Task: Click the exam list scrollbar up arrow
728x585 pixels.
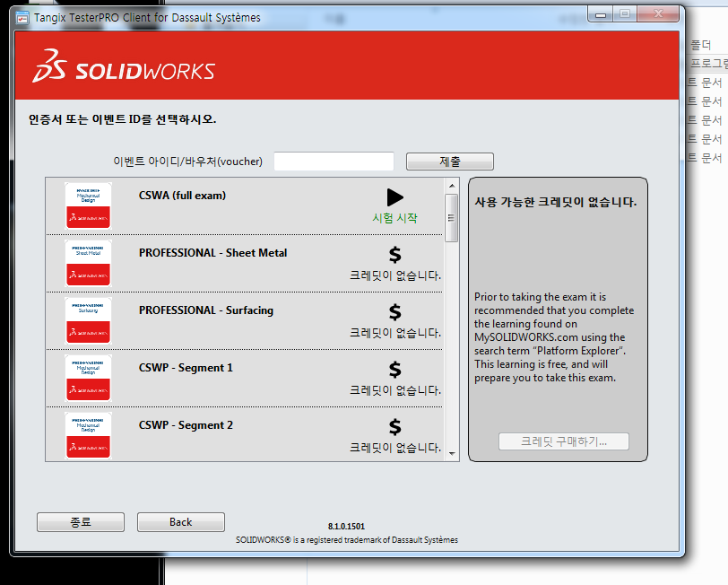Action: (452, 186)
